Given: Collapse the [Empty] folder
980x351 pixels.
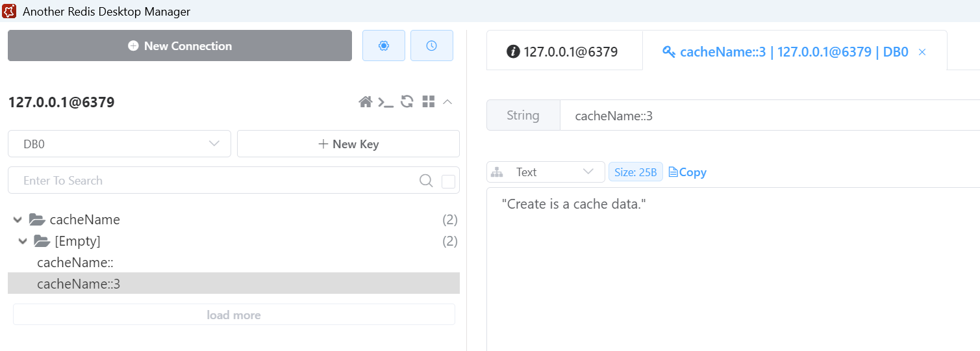Looking at the screenshot, I should coord(23,241).
